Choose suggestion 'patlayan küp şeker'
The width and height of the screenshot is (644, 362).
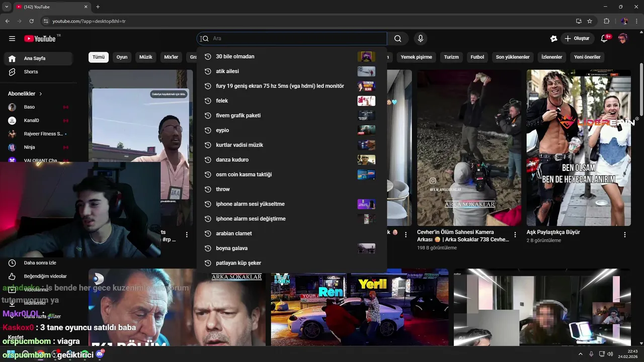[292, 263]
